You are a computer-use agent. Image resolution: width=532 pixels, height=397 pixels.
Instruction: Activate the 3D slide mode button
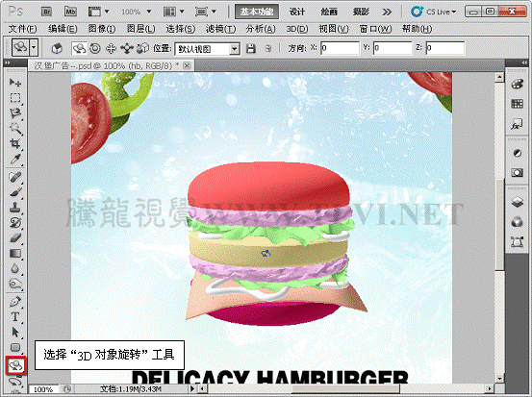coord(127,48)
